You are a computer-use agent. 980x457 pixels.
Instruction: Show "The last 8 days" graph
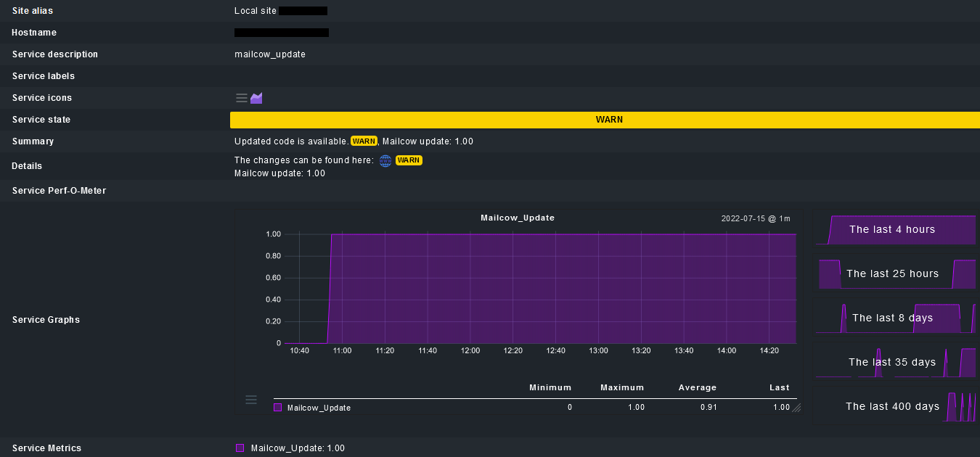(894, 318)
